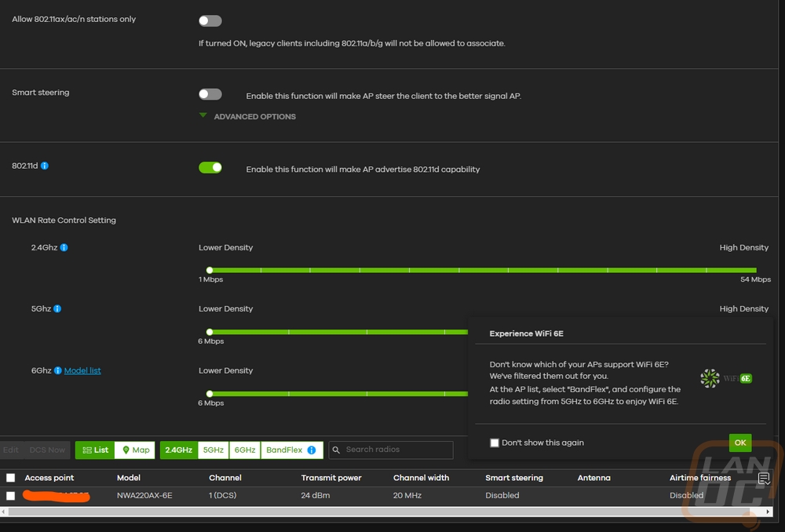785x532 pixels.
Task: Click the NWA220AX-6E model cell
Action: click(144, 495)
